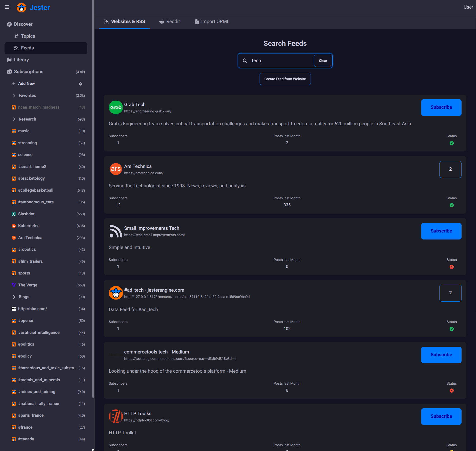
Task: Clear the search field
Action: point(323,61)
